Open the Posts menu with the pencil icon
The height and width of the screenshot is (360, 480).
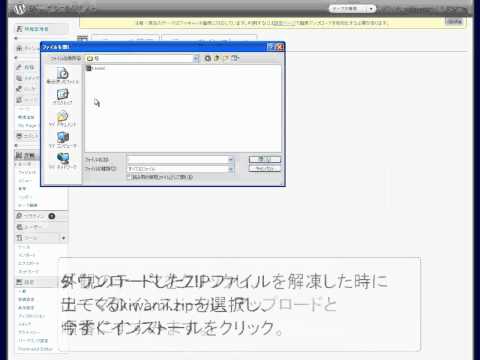coord(27,67)
